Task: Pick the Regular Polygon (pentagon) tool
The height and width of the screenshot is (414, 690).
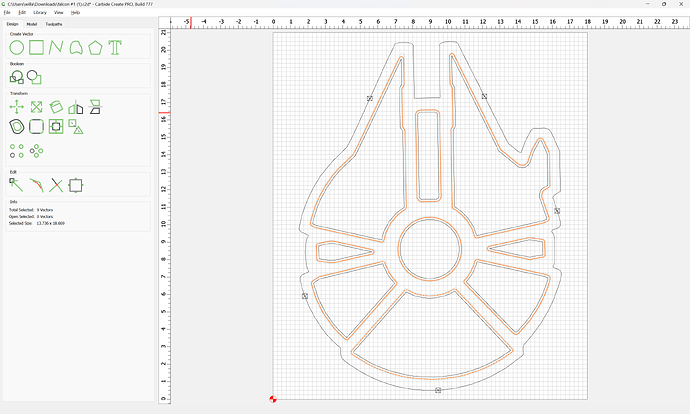Action: click(95, 47)
